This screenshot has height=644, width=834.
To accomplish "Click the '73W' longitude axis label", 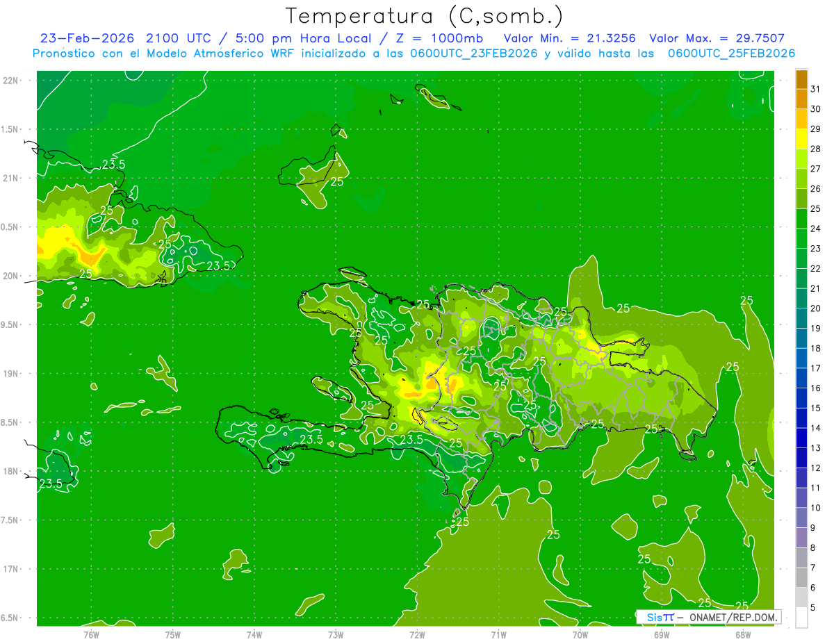I will pyautogui.click(x=336, y=634).
